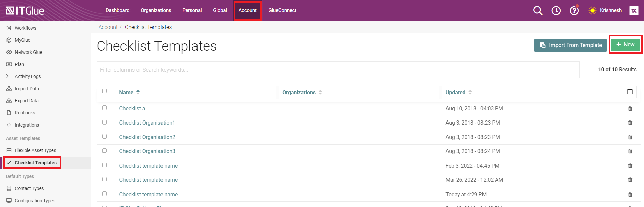644x207 pixels.
Task: Open the recent history clock icon
Action: point(556,11)
